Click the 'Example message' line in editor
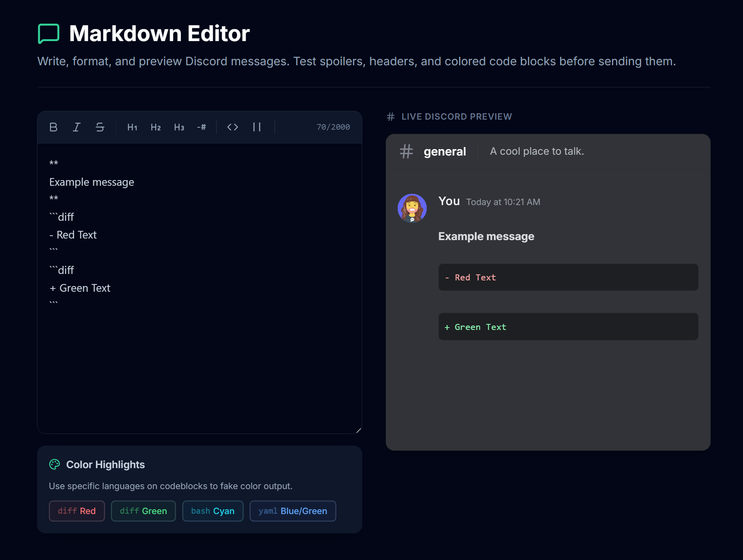Image resolution: width=743 pixels, height=560 pixels. (92, 182)
